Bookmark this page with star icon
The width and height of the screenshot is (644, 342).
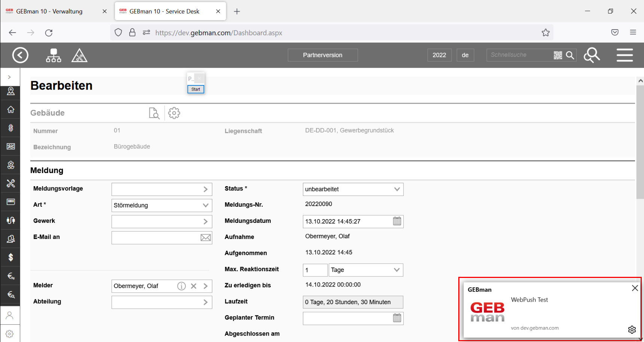[x=546, y=33]
